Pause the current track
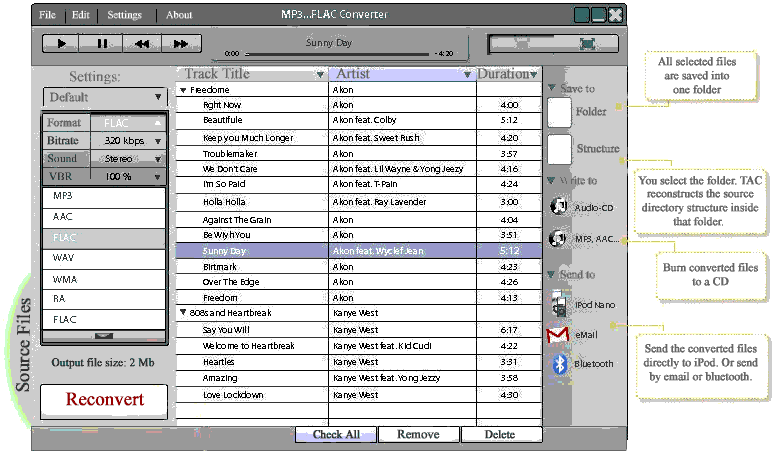Screen dimensions: 776x460 [x=101, y=44]
